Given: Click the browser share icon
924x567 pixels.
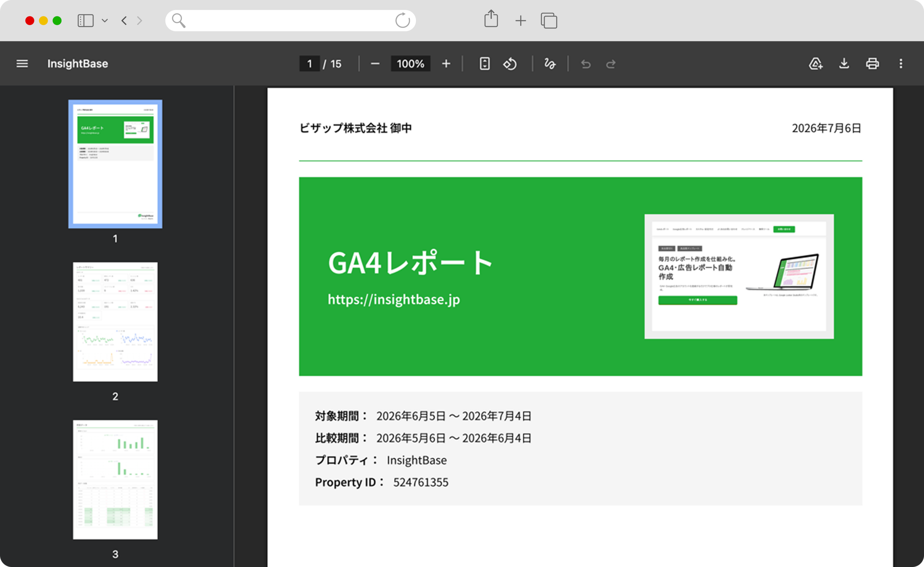Looking at the screenshot, I should 491,19.
